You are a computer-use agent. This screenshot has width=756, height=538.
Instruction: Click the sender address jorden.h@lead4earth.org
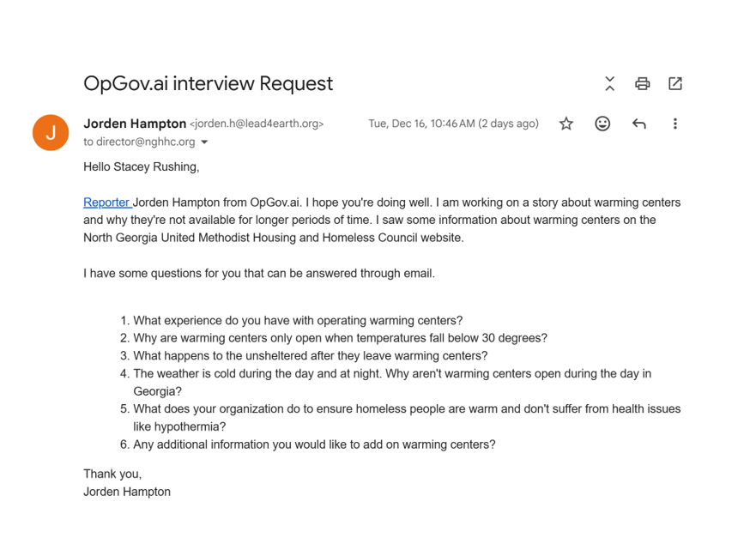[x=257, y=124]
